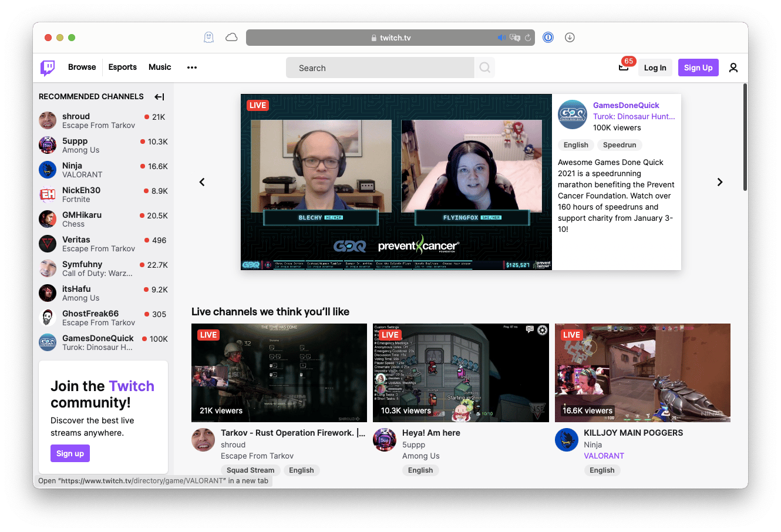Screen dimensions: 781x532
Task: Open the user account profile icon
Action: point(733,68)
